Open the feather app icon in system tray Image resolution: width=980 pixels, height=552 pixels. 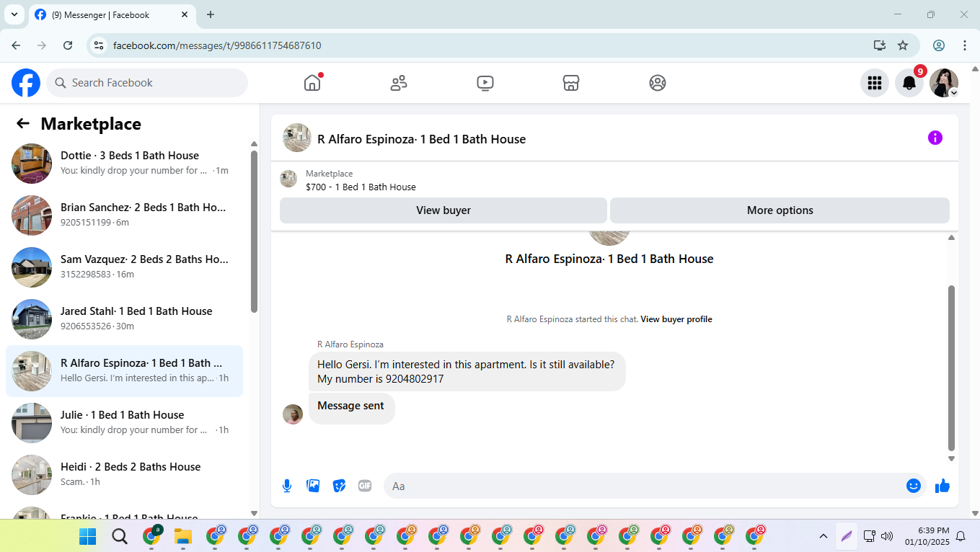click(x=847, y=536)
